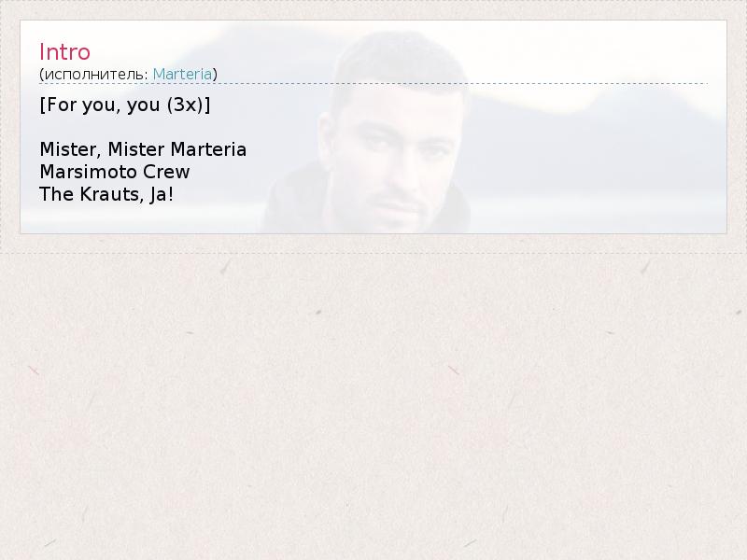The image size is (747, 560).
Task: Click the word Krauts in the last line
Action: (109, 194)
